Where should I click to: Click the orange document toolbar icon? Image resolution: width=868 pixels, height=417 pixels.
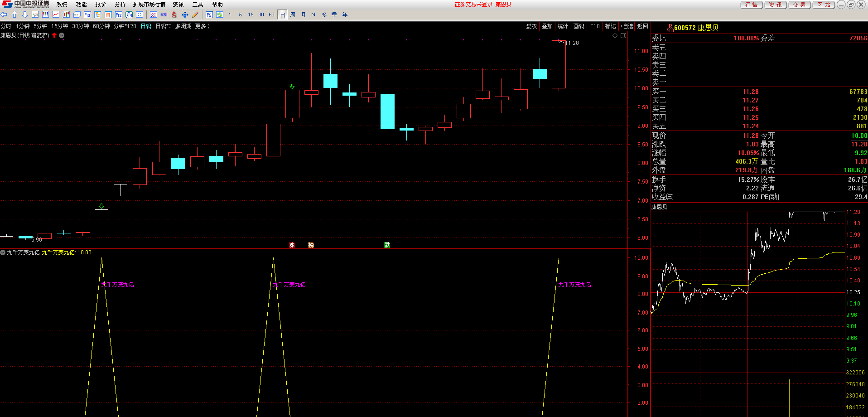coord(108,15)
